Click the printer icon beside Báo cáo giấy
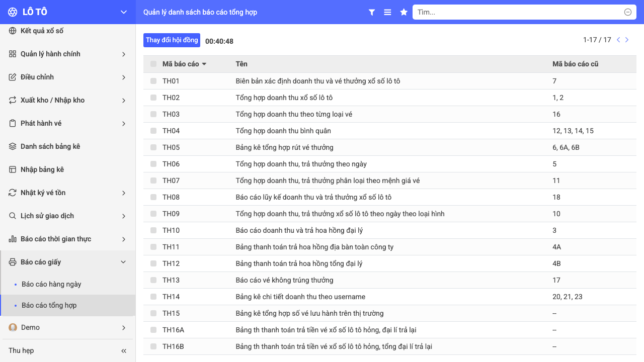Image resolution: width=644 pixels, height=362 pixels. [13, 262]
